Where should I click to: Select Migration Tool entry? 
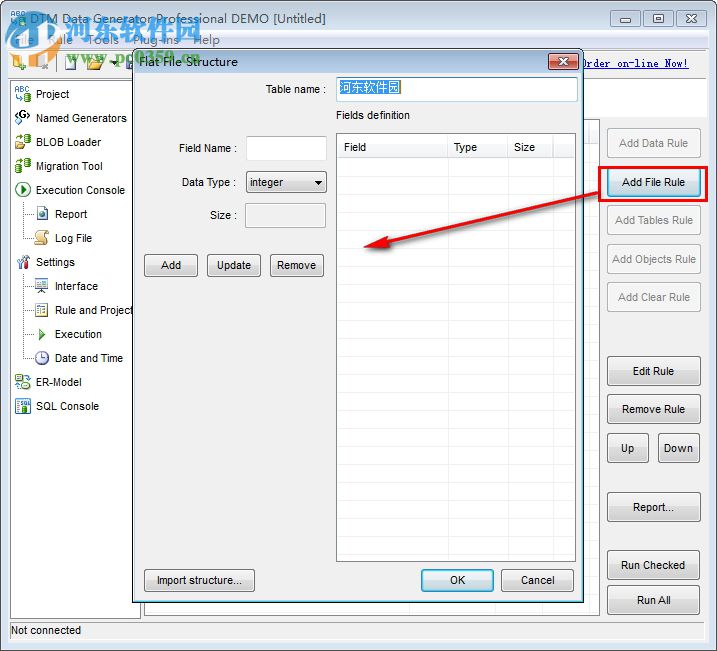70,166
